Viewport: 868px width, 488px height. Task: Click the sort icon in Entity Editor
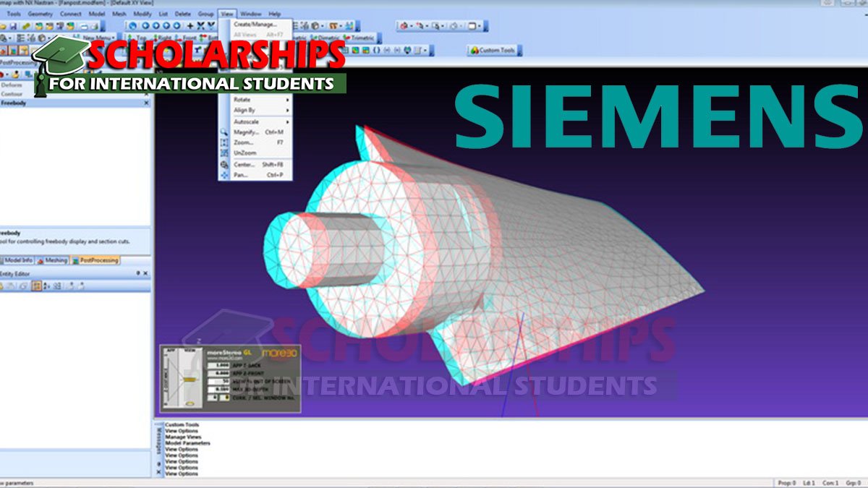click(x=48, y=286)
